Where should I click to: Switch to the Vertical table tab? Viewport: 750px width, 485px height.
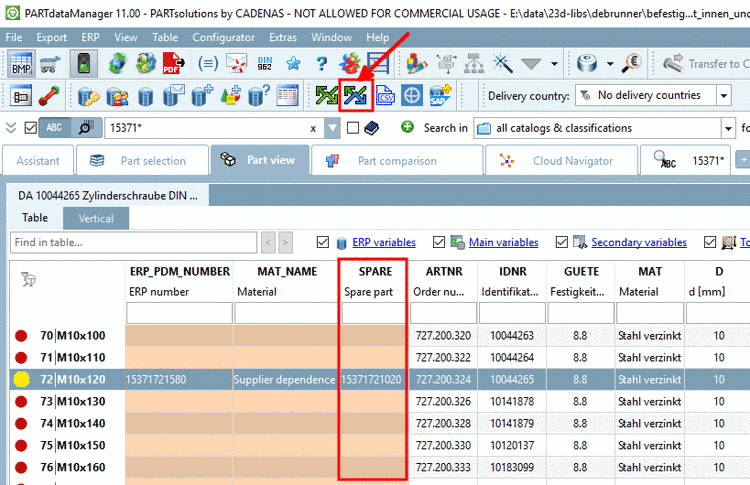pyautogui.click(x=96, y=219)
